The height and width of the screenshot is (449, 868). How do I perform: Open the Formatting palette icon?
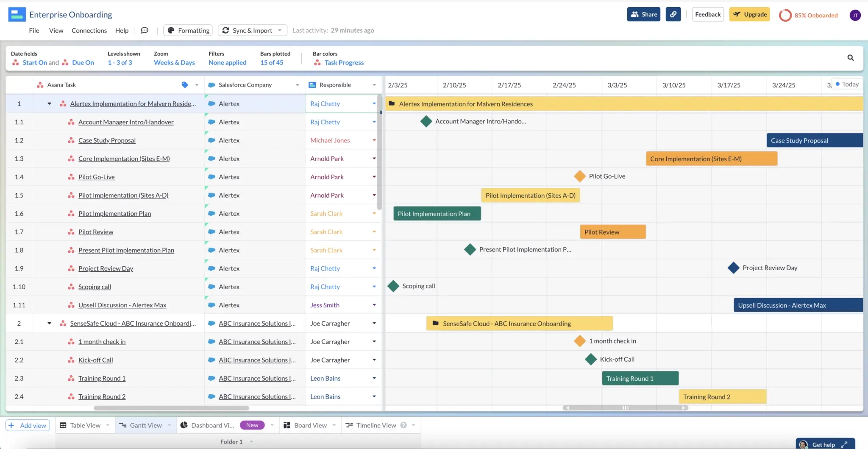(171, 30)
